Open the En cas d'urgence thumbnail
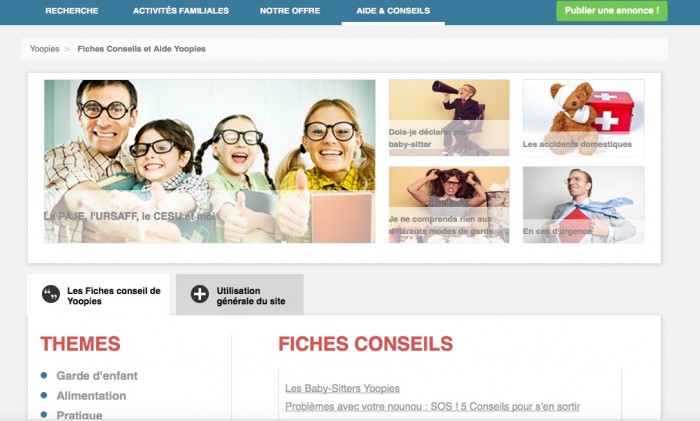Viewport: 700px width, 421px height. pos(583,205)
